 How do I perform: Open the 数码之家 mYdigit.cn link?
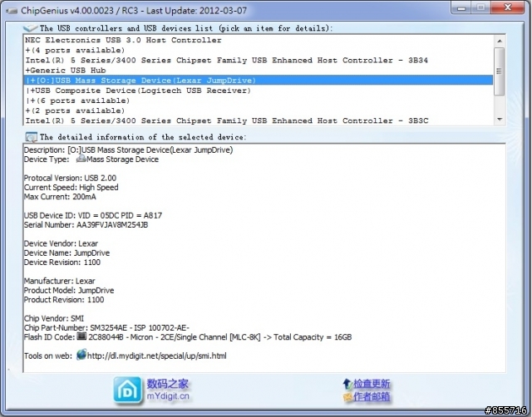coord(168,390)
